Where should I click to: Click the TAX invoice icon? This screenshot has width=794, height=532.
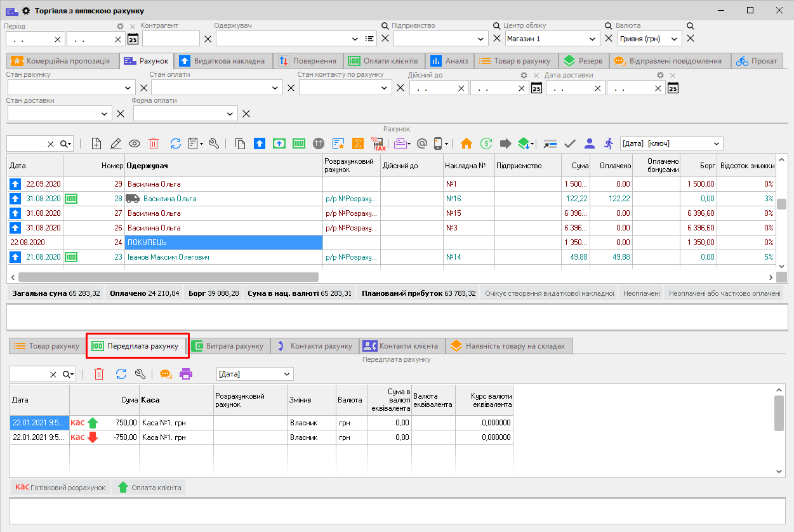[x=378, y=143]
